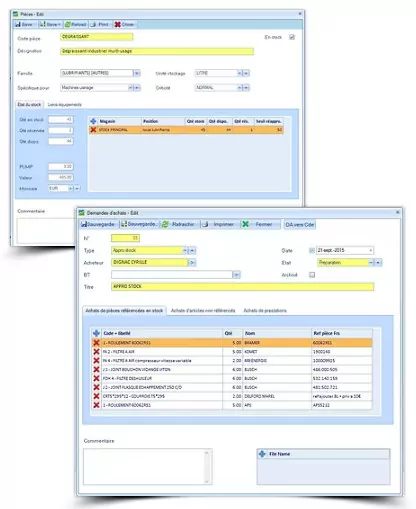
Task: Click the Rafraichir refresh icon
Action: [165, 224]
